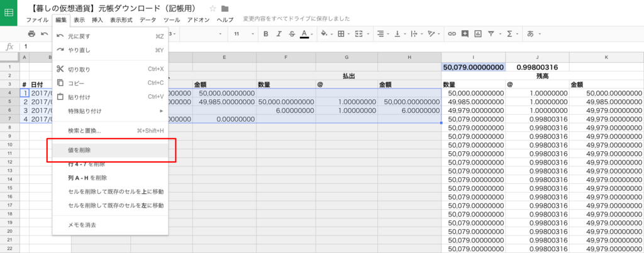Choose 行 4 - 7 を削除
This screenshot has height=253, width=644.
coord(110,164)
